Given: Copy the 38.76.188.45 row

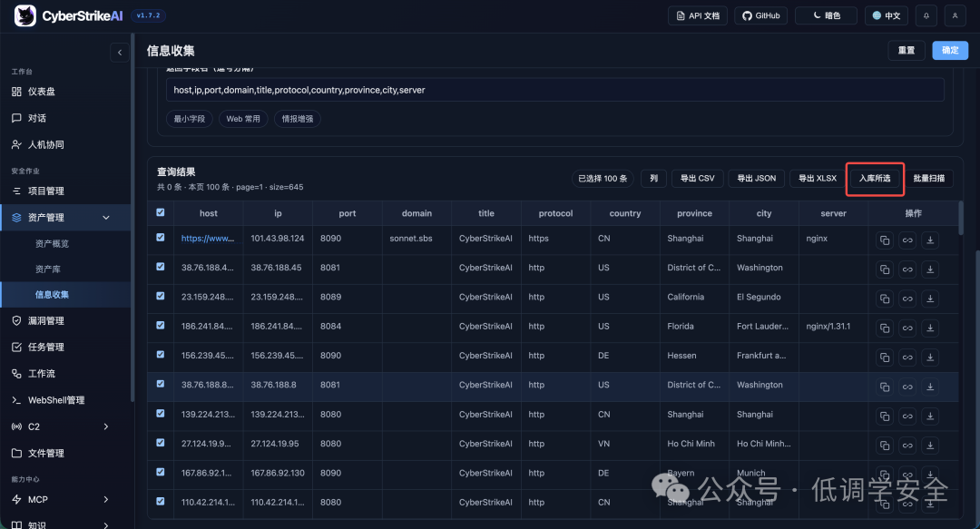Looking at the screenshot, I should coord(885,269).
